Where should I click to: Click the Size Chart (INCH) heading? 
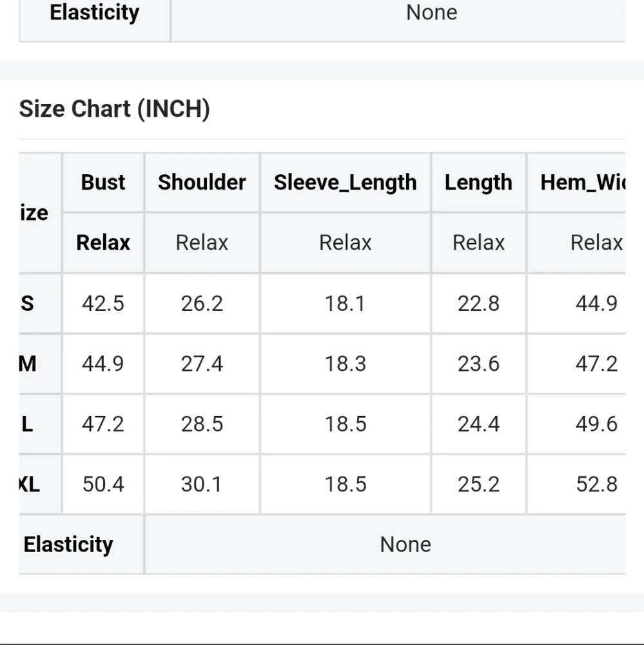[115, 109]
